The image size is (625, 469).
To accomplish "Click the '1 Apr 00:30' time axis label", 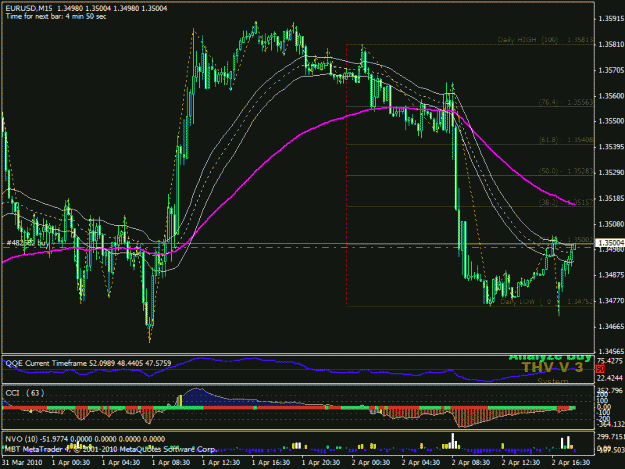I will [71, 463].
